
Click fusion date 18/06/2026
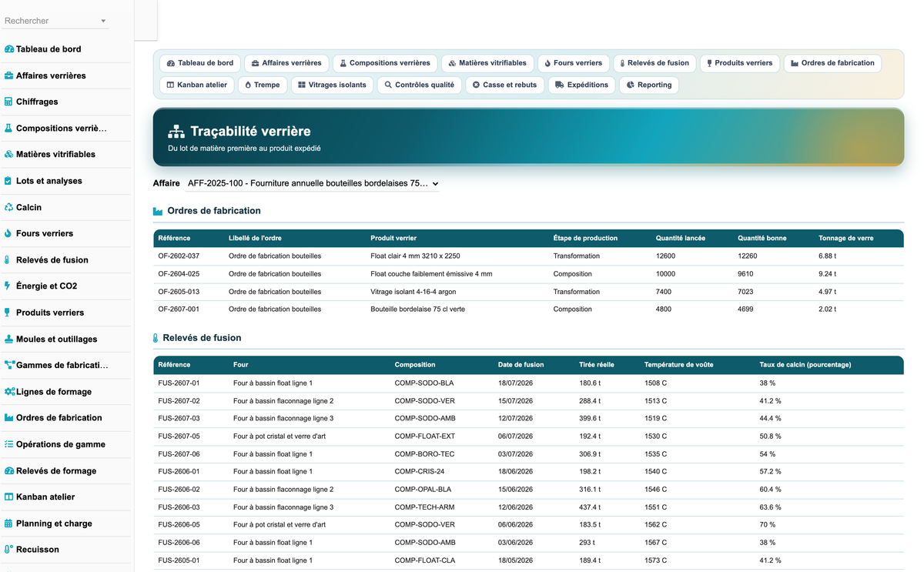point(515,472)
